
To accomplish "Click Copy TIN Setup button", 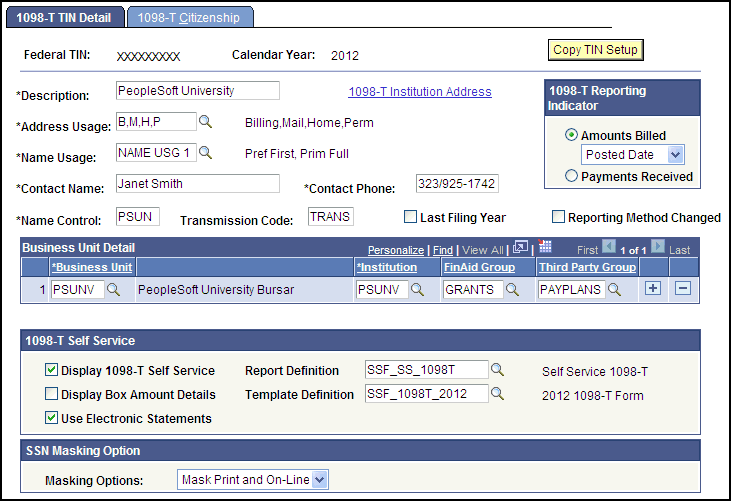I will pyautogui.click(x=595, y=50).
